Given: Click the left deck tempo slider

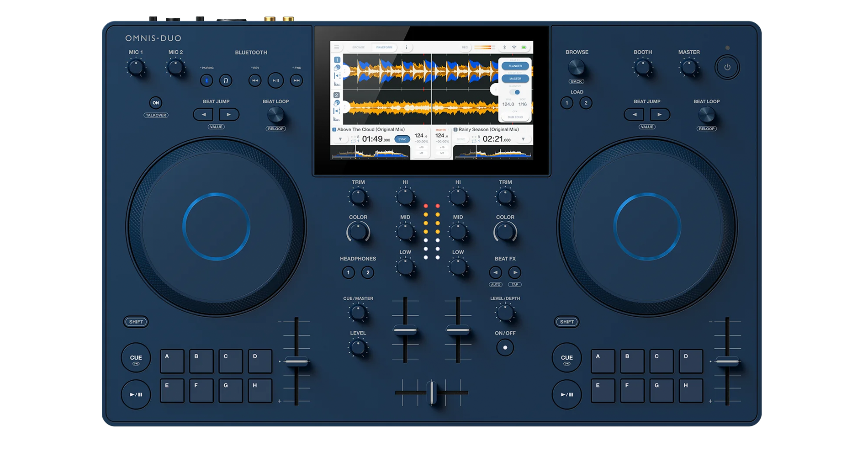Looking at the screenshot, I should (296, 361).
